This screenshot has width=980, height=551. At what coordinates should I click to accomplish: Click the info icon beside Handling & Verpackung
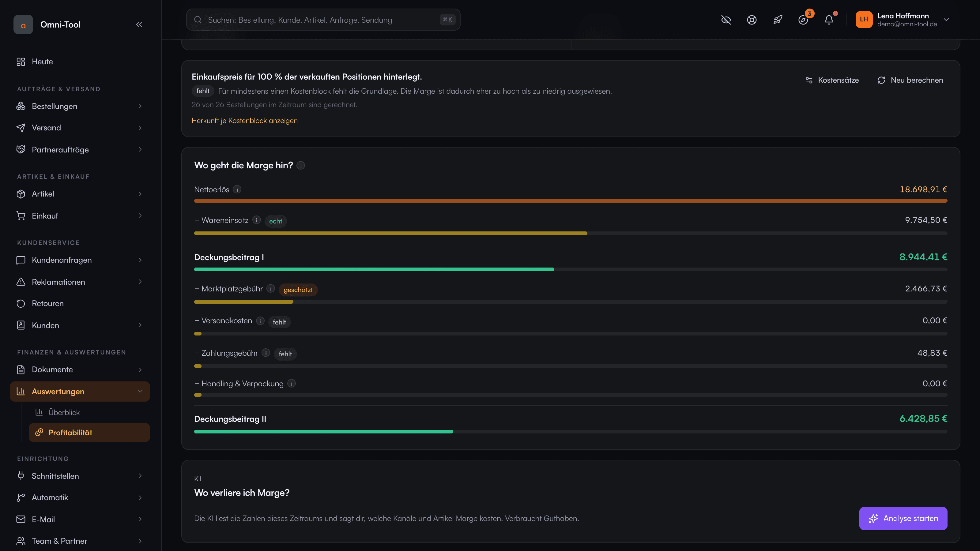(292, 384)
